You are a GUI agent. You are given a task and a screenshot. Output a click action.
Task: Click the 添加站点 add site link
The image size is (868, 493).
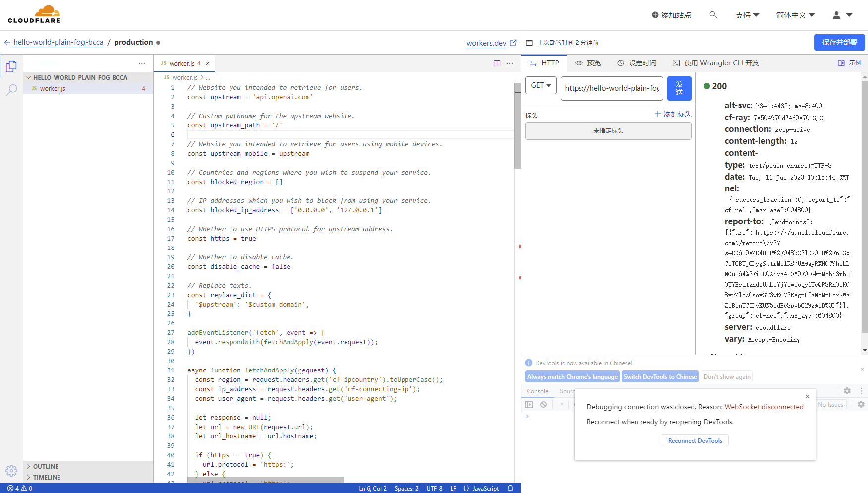[671, 15]
